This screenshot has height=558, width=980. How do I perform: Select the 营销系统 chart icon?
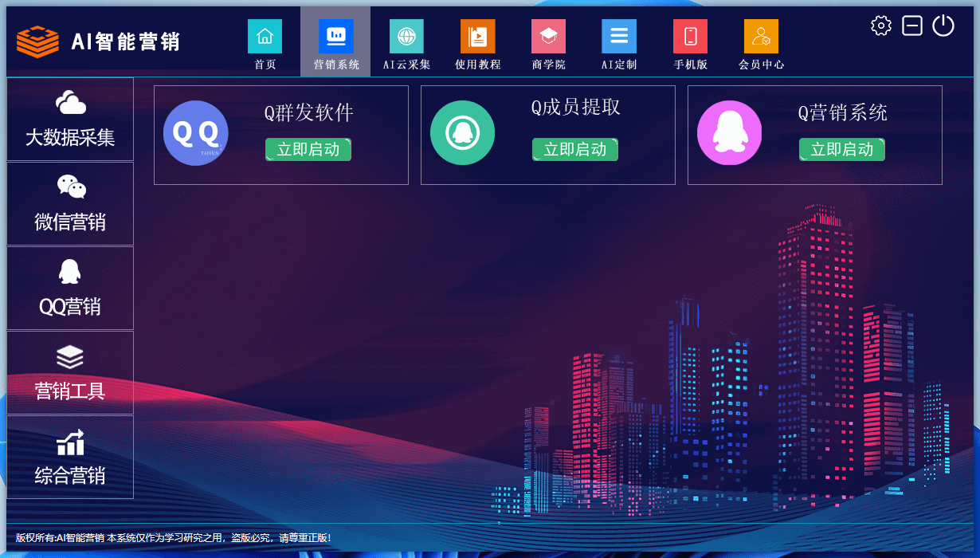tap(335, 36)
